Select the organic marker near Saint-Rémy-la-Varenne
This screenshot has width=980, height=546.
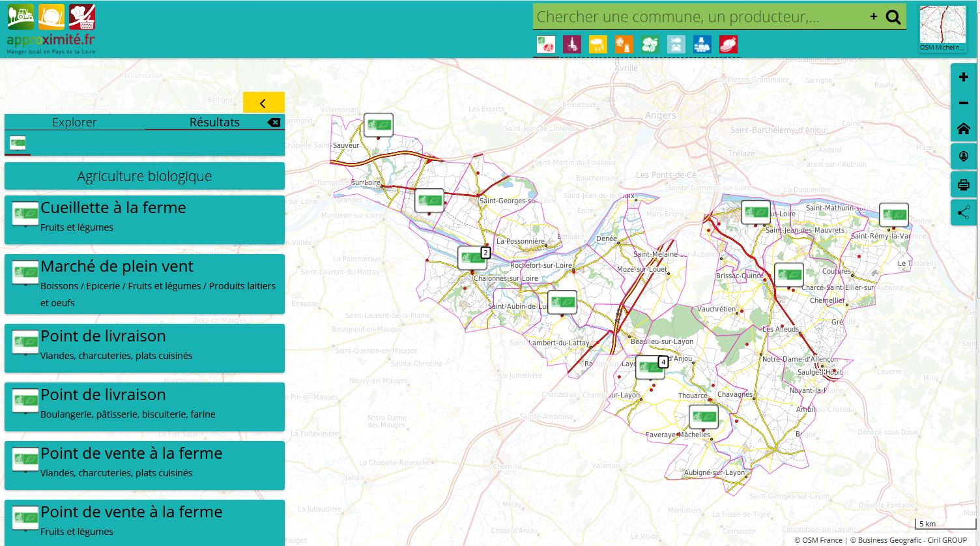894,214
